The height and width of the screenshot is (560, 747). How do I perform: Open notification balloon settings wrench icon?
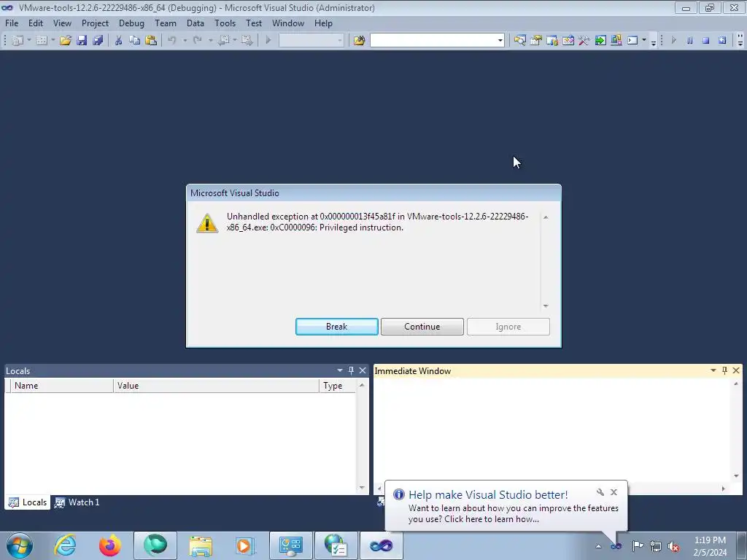tap(600, 492)
